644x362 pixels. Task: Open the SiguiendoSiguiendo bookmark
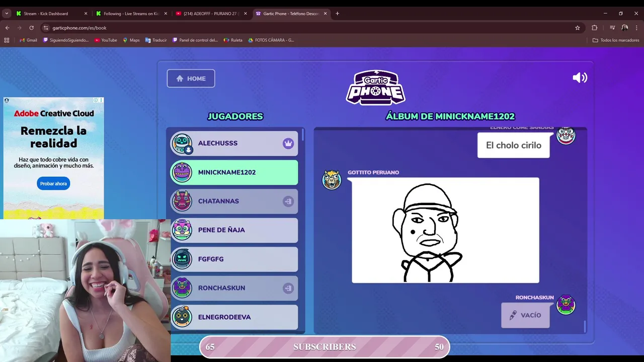66,40
